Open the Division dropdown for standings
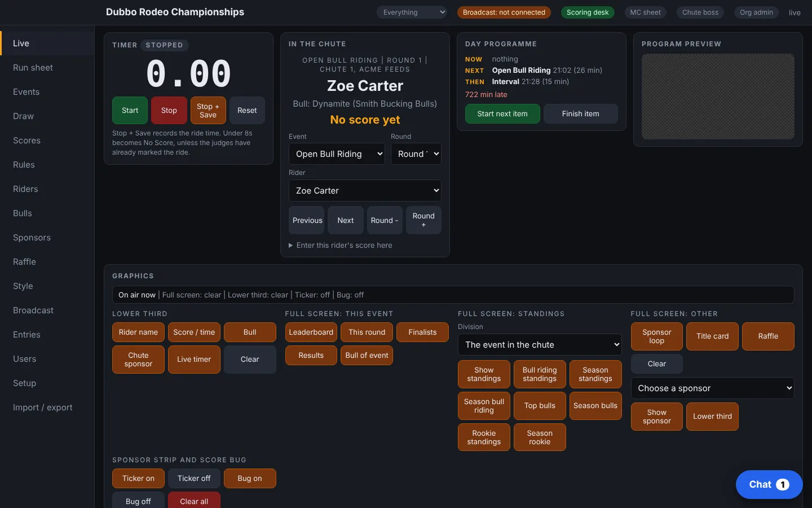The width and height of the screenshot is (812, 508). pos(540,345)
